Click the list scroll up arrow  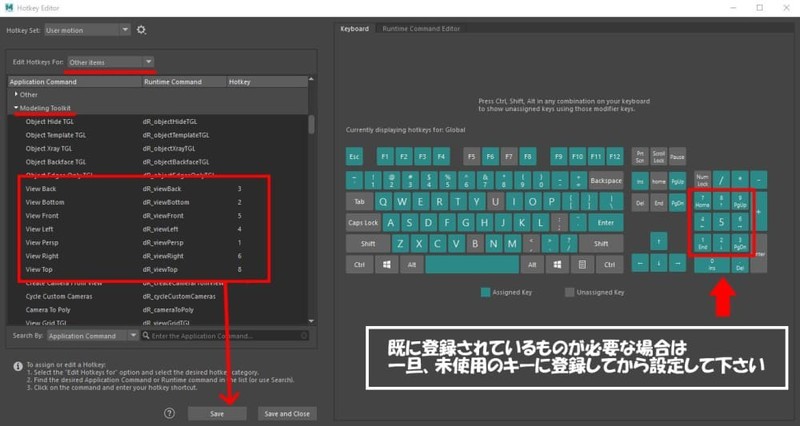(311, 80)
